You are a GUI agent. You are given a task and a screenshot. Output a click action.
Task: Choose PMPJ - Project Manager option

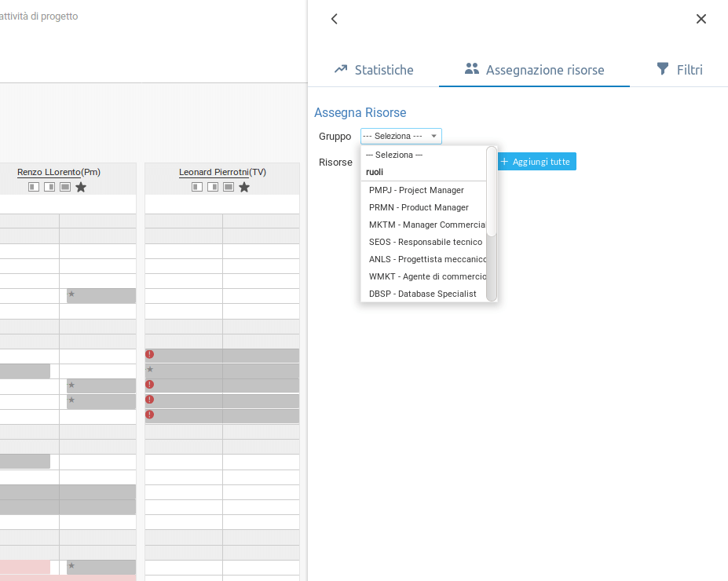(x=416, y=190)
